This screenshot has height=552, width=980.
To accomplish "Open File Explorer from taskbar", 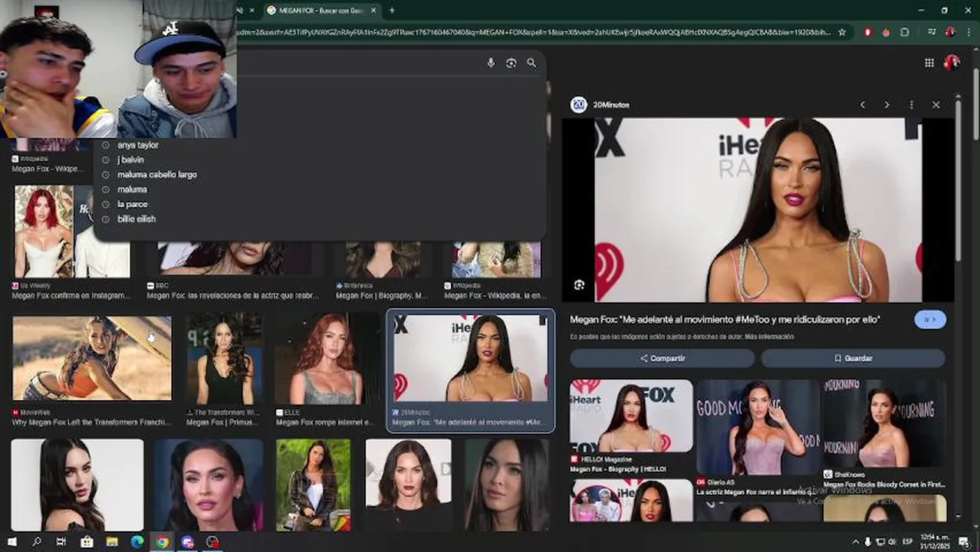I will (x=112, y=542).
